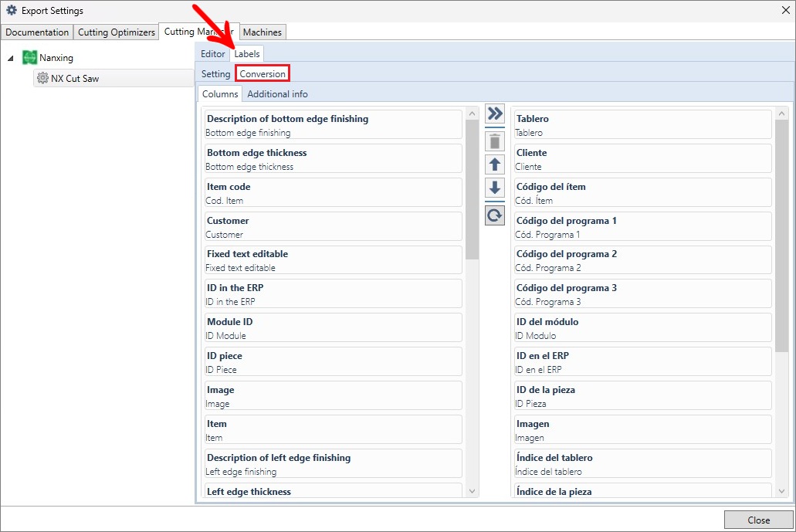
Task: Close the Export Settings window
Action: tap(785, 10)
